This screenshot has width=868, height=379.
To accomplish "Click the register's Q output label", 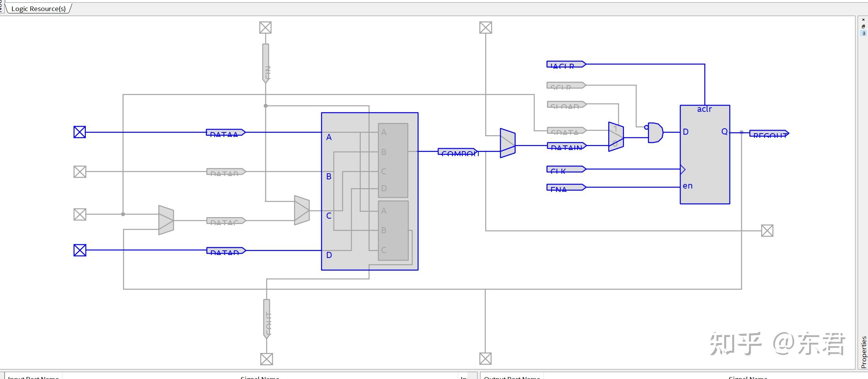I will pyautogui.click(x=725, y=132).
